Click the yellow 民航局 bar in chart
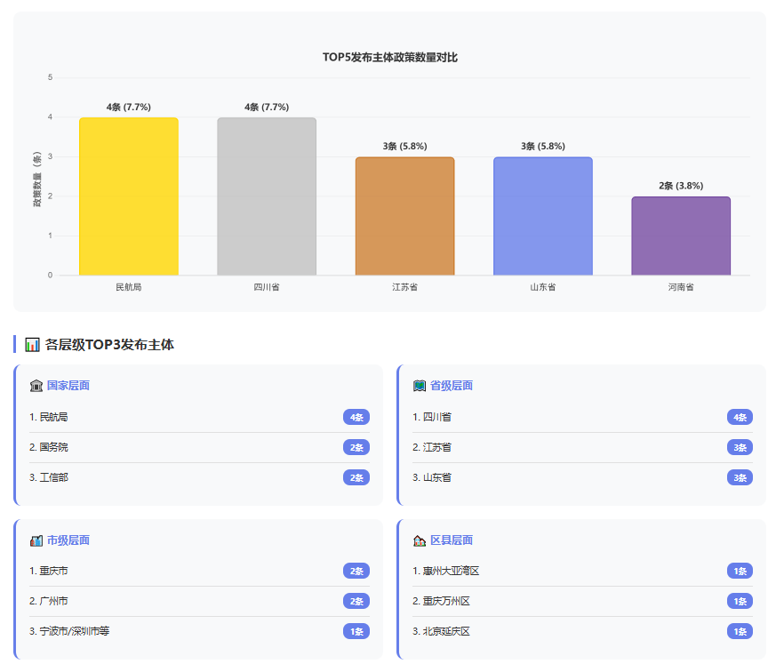This screenshot has height=672, width=784. [129, 196]
